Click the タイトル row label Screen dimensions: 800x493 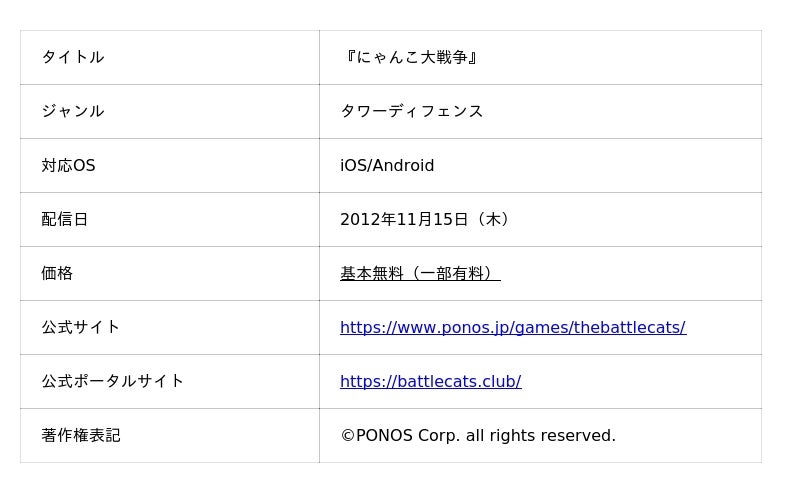(x=72, y=58)
